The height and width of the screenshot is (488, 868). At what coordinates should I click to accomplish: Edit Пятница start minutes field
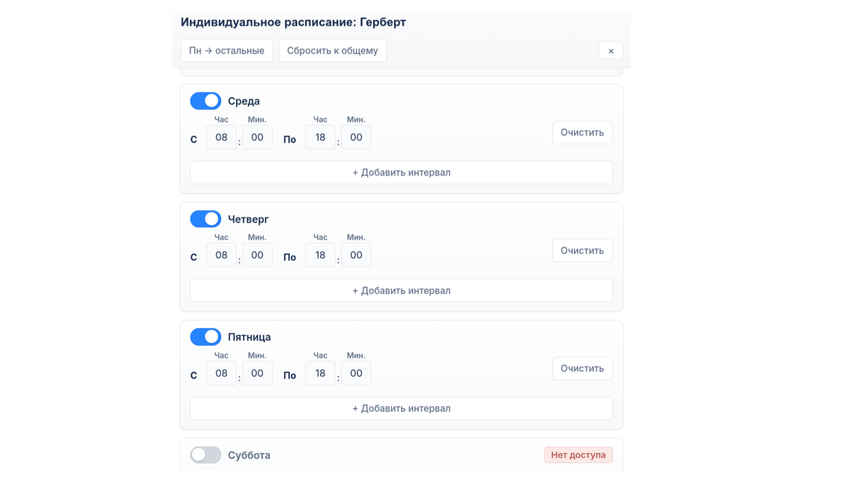(257, 373)
